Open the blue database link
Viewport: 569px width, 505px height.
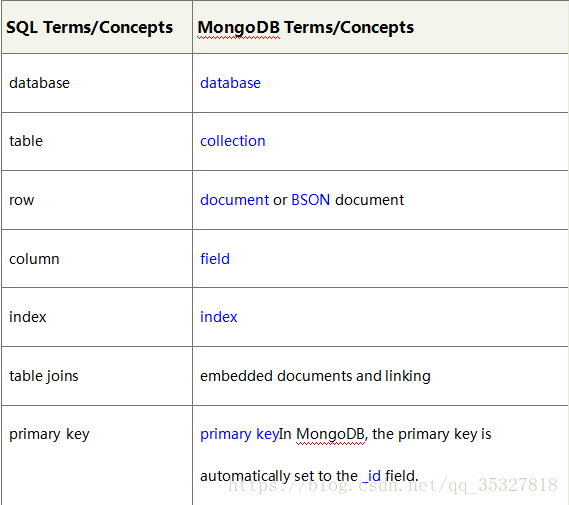[230, 83]
